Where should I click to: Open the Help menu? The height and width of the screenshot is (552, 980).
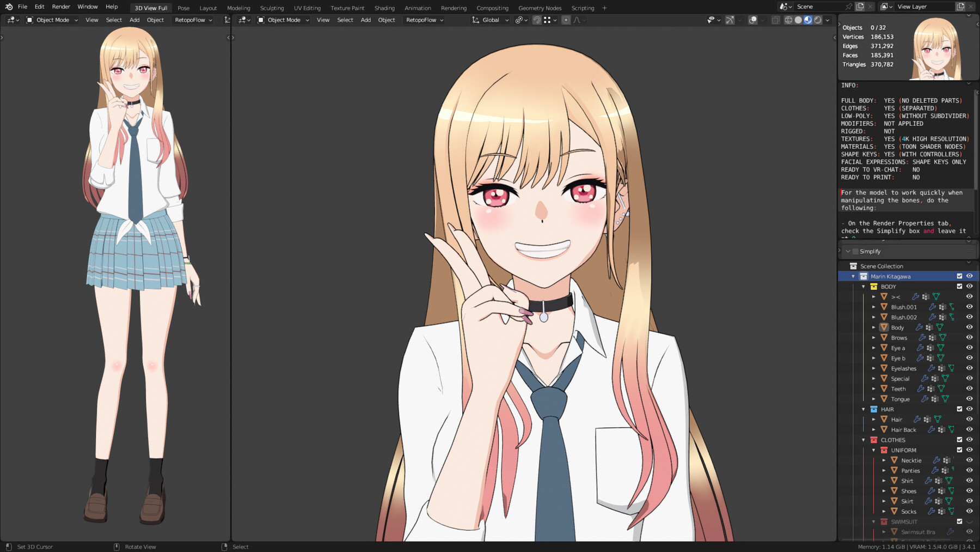click(112, 7)
